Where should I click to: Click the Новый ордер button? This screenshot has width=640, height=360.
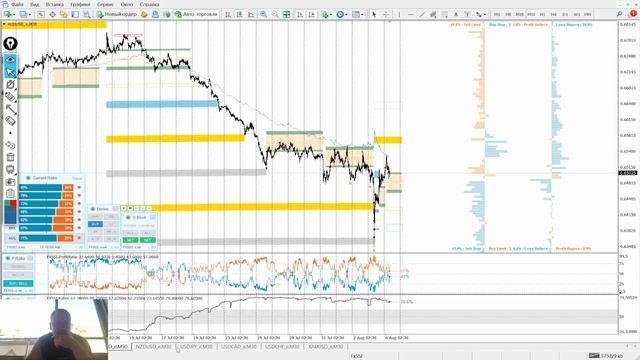(116, 14)
